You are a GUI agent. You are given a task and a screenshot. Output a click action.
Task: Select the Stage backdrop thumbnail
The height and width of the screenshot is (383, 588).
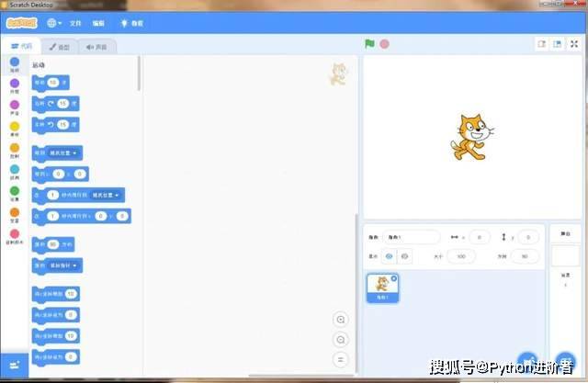[566, 255]
